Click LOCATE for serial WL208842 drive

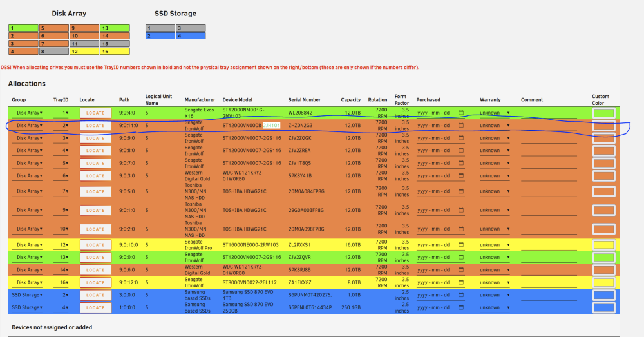coord(95,113)
